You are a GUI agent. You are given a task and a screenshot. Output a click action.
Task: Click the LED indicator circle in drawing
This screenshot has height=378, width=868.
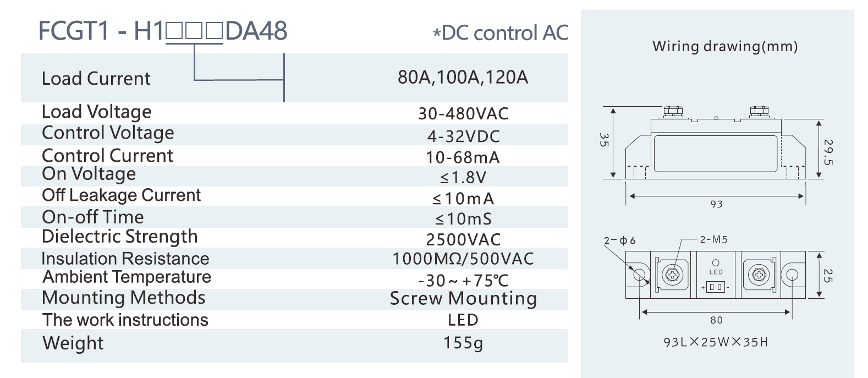click(x=716, y=263)
